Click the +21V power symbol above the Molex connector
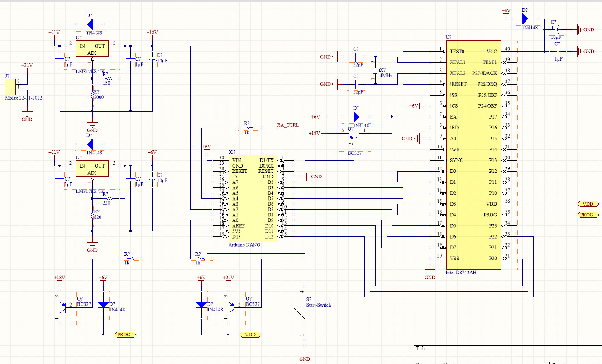 pyautogui.click(x=28, y=68)
